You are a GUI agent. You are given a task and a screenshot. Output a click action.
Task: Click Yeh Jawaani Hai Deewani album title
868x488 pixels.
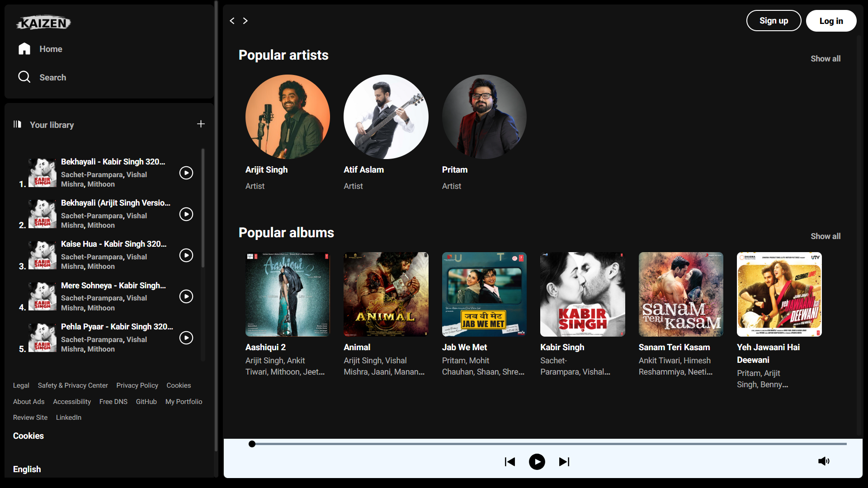pyautogui.click(x=768, y=354)
